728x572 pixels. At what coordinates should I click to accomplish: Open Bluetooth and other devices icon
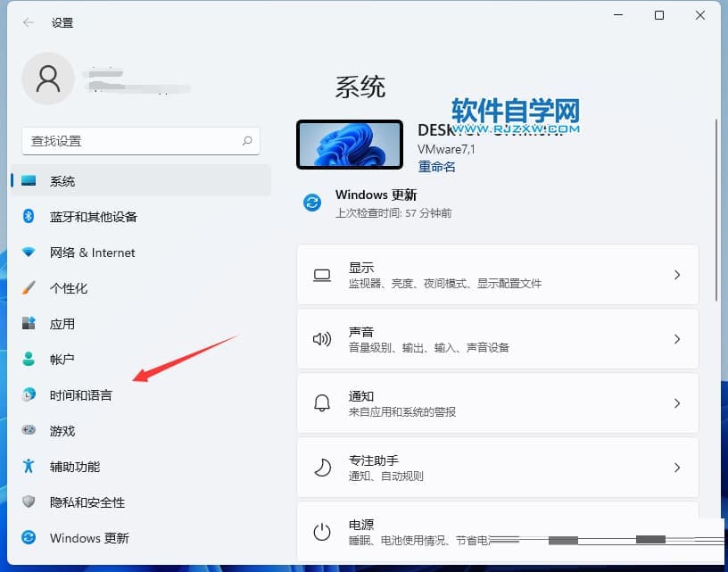pos(29,217)
